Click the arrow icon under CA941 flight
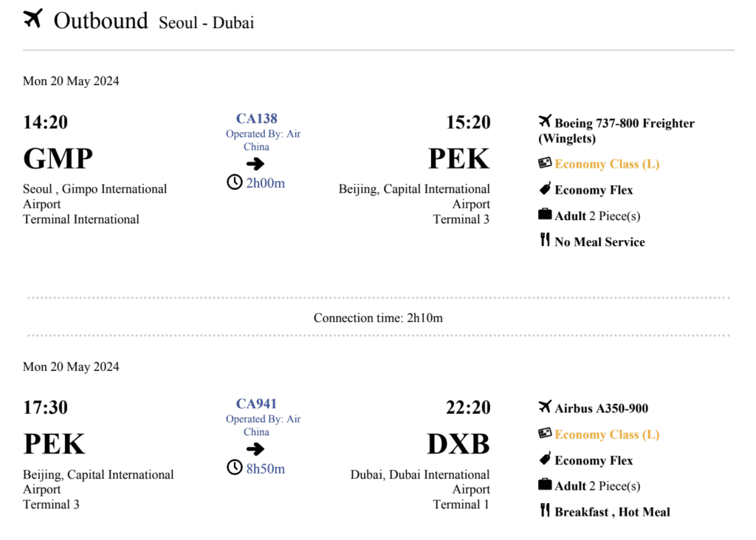 (255, 449)
